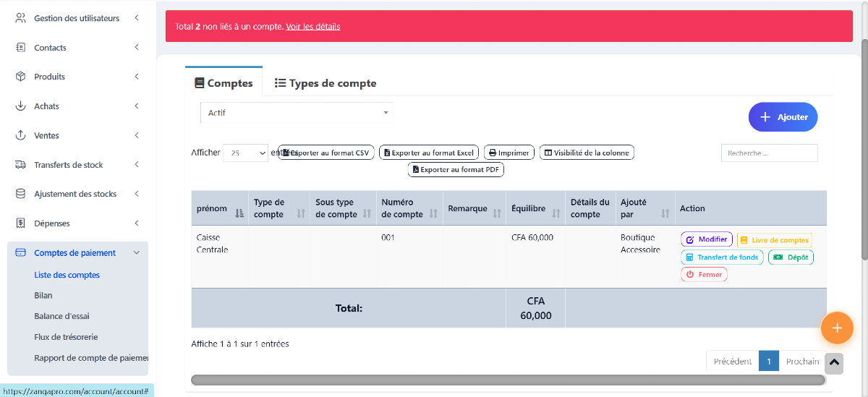Sort by Ajouté par column arrows

point(665,213)
